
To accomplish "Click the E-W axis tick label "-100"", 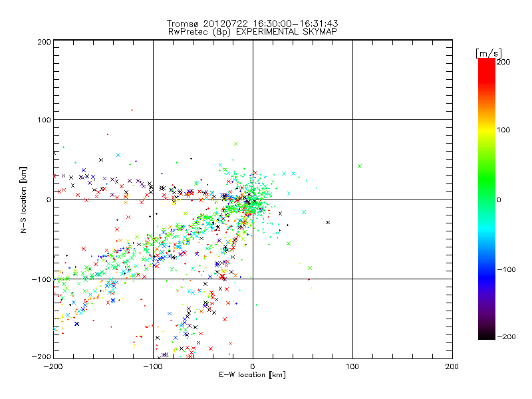I will tap(153, 366).
